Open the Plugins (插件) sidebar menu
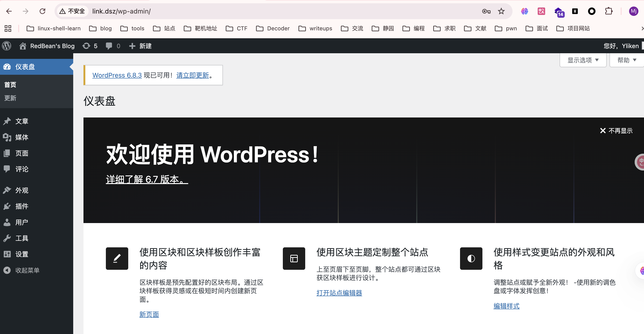The width and height of the screenshot is (644, 334). [22, 206]
